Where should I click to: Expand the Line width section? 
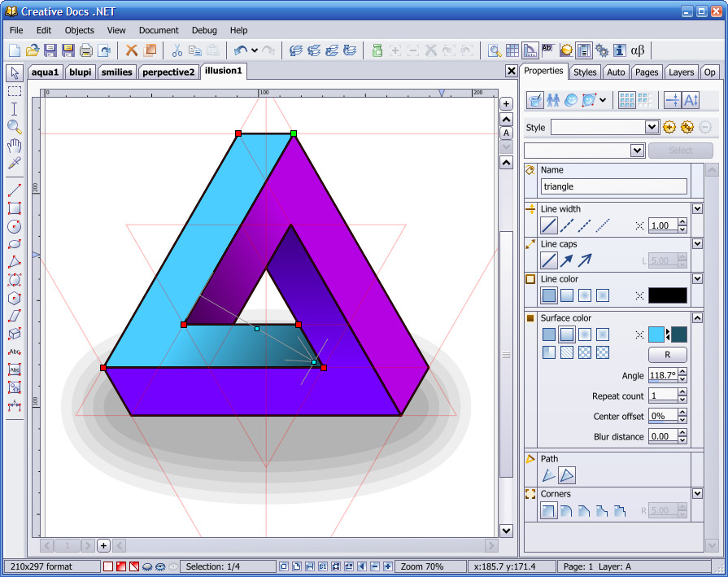[697, 208]
